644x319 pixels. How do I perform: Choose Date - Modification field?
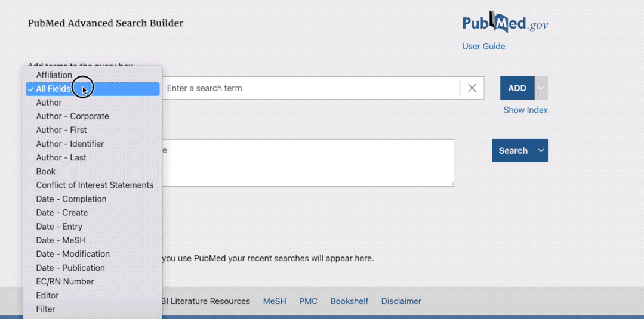(93, 254)
